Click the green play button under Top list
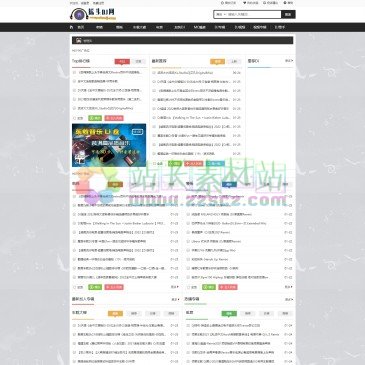The image size is (365, 365). coord(95,118)
